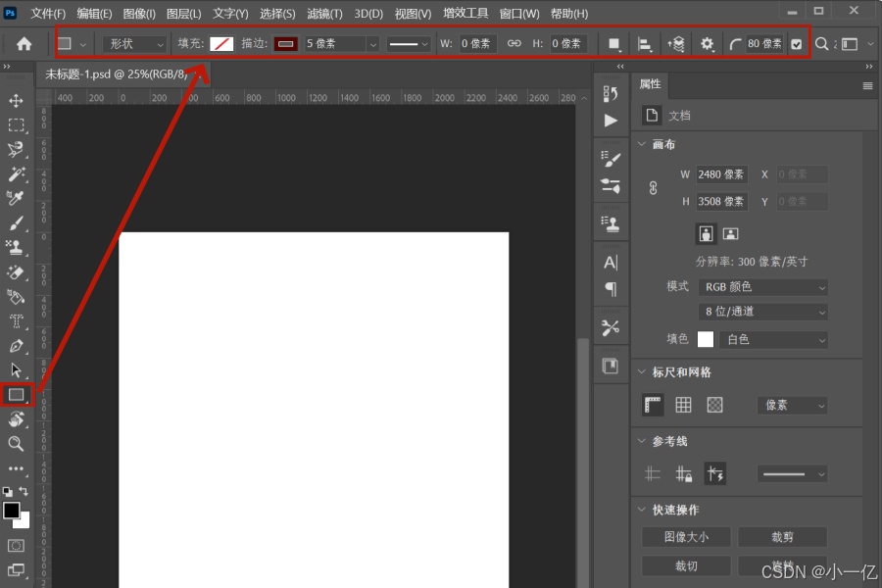Open path operations in options bar
Viewport: 882px width, 588px height.
pyautogui.click(x=614, y=44)
